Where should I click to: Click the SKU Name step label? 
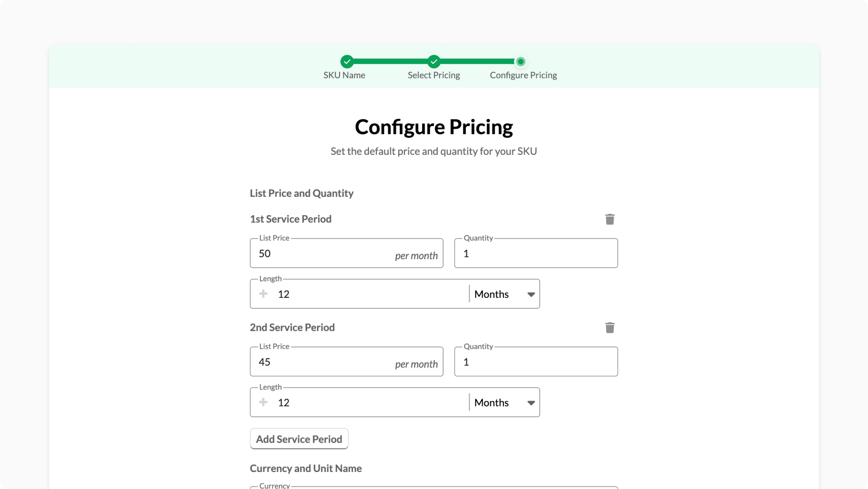point(344,76)
